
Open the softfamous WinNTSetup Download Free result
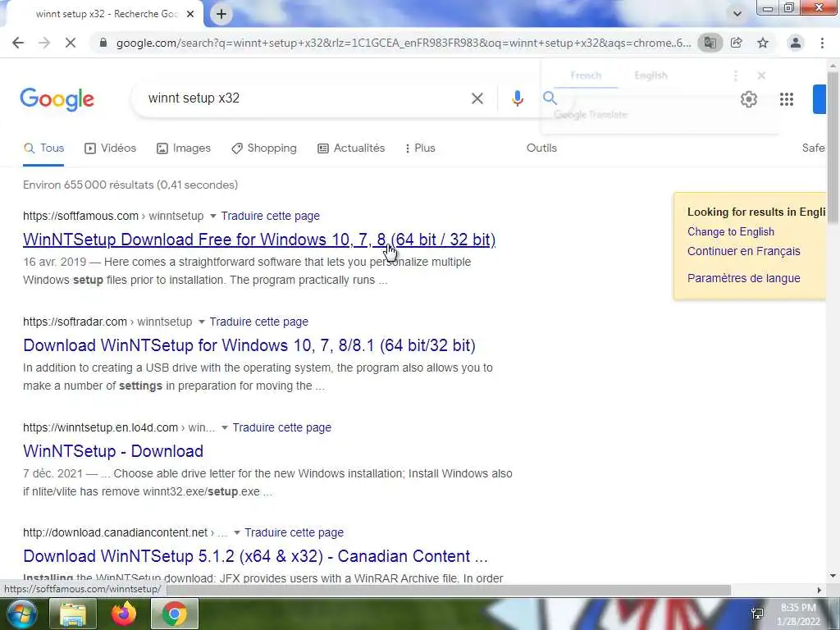pyautogui.click(x=259, y=240)
